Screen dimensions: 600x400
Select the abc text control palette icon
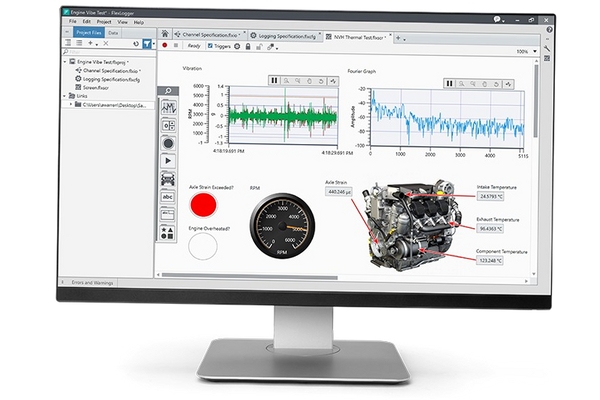pyautogui.click(x=168, y=197)
